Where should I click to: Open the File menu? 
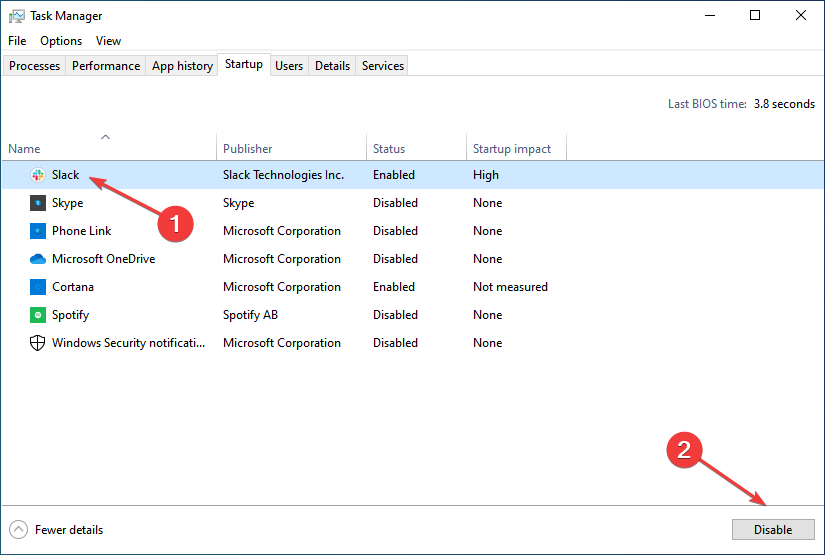coord(17,41)
